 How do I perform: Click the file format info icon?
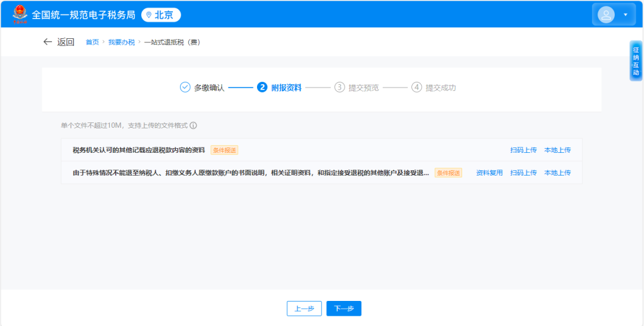[193, 125]
